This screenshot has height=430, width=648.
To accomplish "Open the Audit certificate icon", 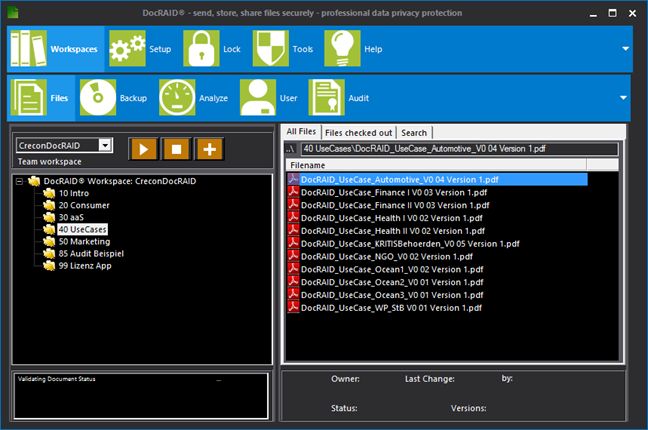I will coord(326,98).
